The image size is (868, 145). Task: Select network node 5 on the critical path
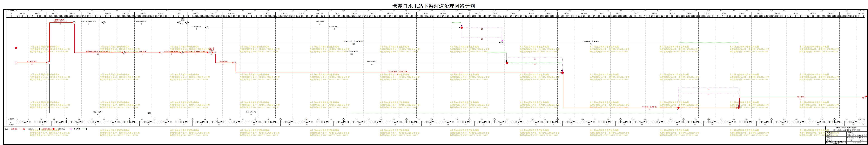click(x=124, y=53)
